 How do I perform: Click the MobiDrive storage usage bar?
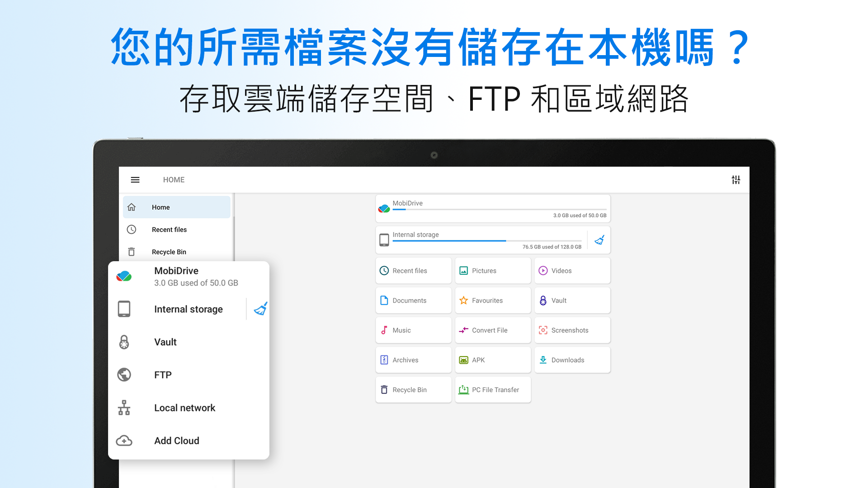click(x=499, y=209)
